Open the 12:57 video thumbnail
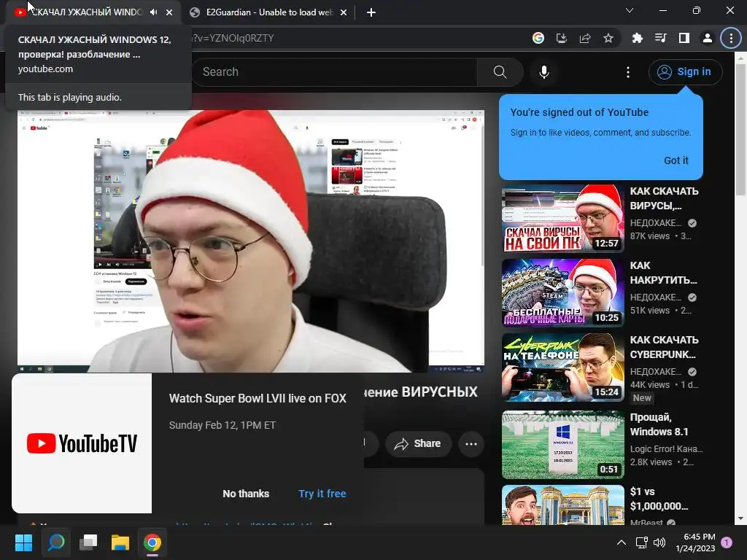747x560 pixels. 562,219
